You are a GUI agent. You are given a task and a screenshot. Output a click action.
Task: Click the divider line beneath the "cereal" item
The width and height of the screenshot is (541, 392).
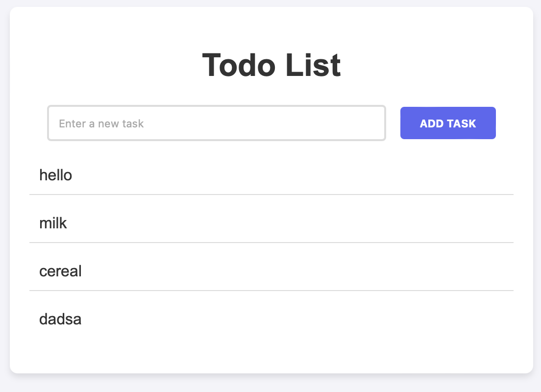pos(271,291)
